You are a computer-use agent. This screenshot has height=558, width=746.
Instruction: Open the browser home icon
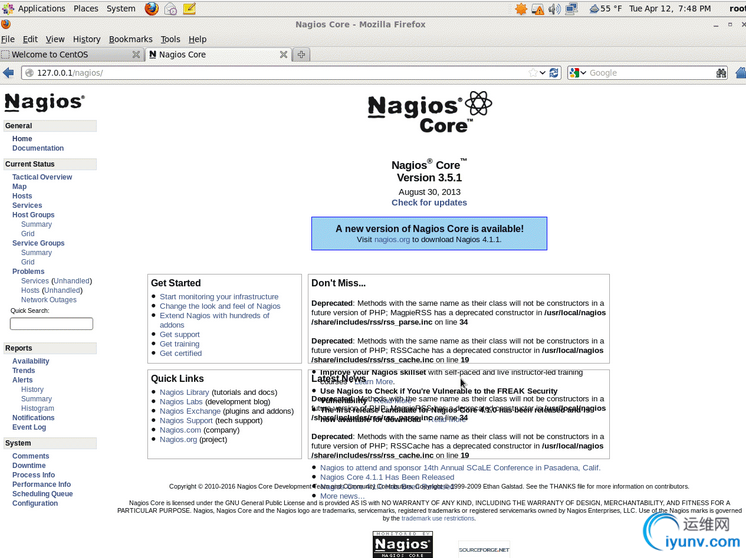point(741,73)
